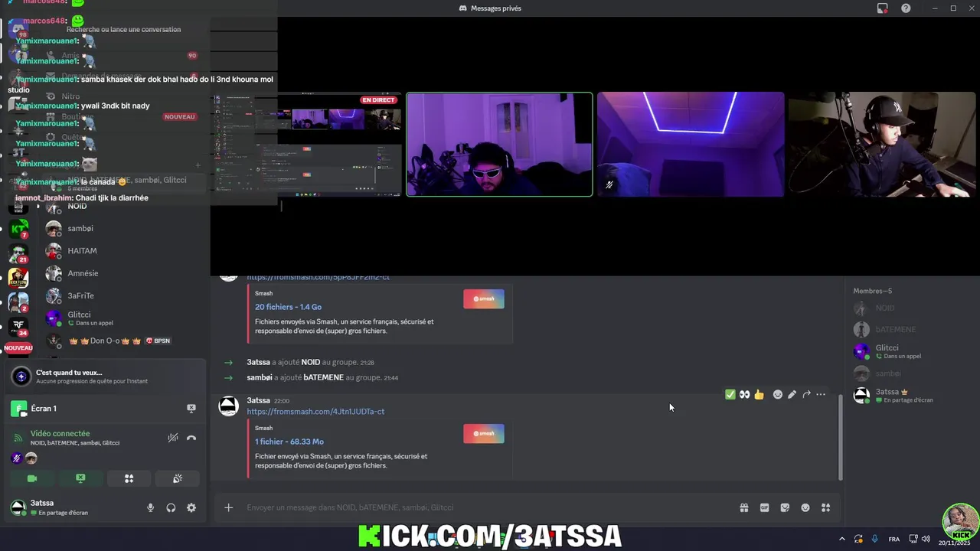This screenshot has height=551, width=980.
Task: Add a reaction with the smiley icon on the message
Action: pyautogui.click(x=778, y=394)
